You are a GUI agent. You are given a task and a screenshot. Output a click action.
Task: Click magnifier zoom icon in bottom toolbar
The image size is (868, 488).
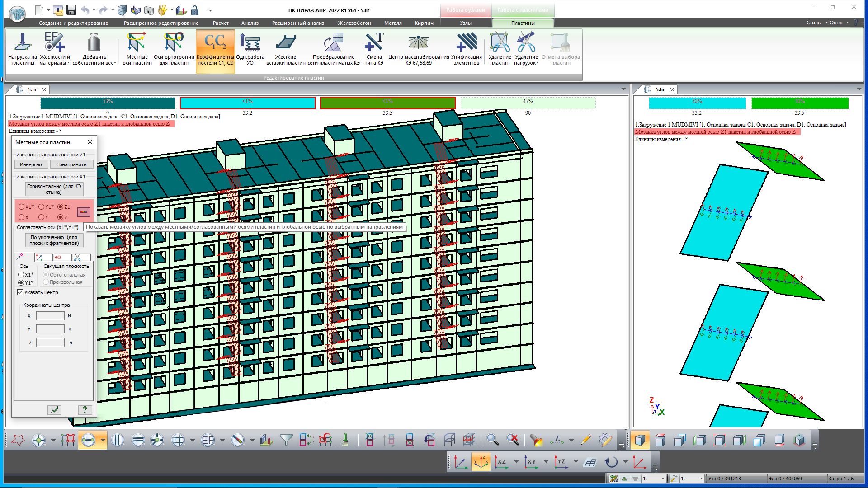[x=492, y=440]
